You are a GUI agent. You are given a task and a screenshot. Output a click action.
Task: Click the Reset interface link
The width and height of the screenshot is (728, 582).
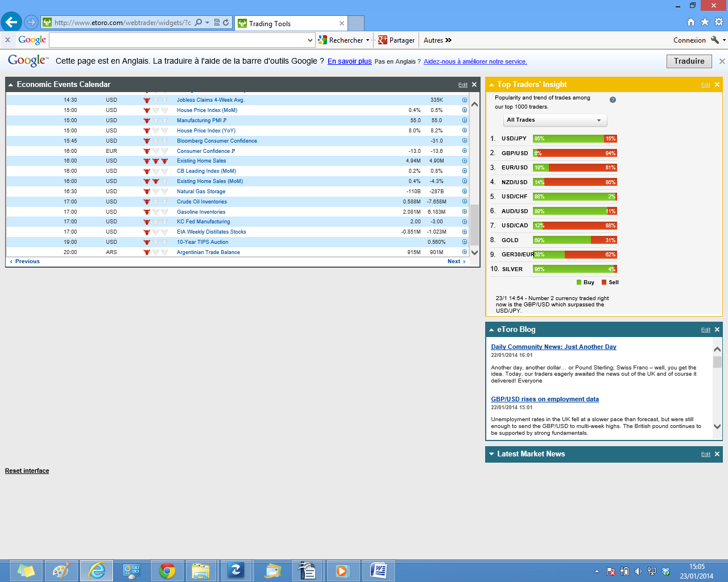(x=27, y=471)
